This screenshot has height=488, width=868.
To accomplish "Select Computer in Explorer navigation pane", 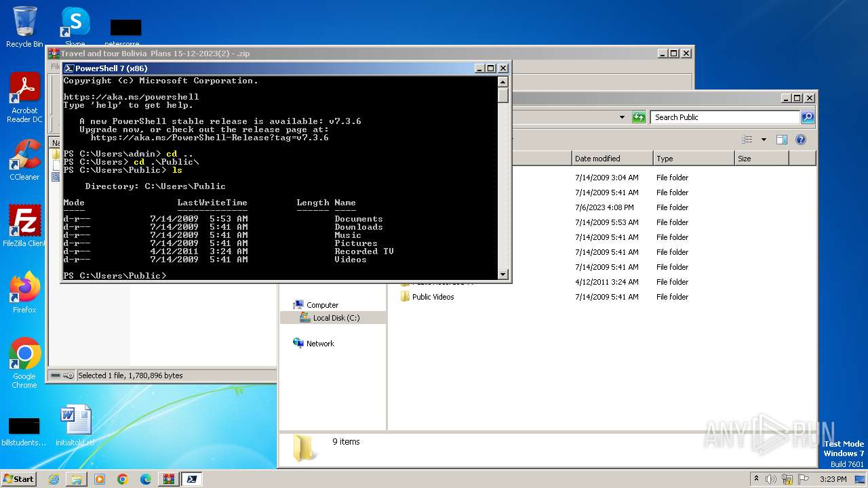I will pyautogui.click(x=322, y=305).
